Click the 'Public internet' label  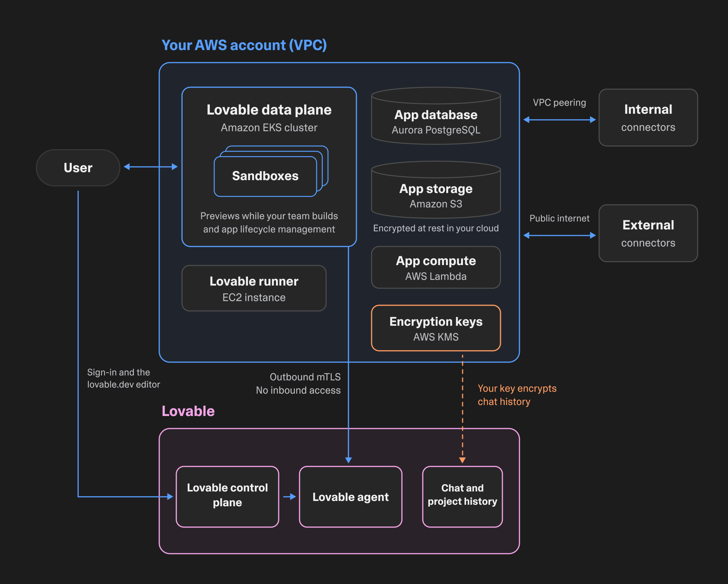point(559,218)
